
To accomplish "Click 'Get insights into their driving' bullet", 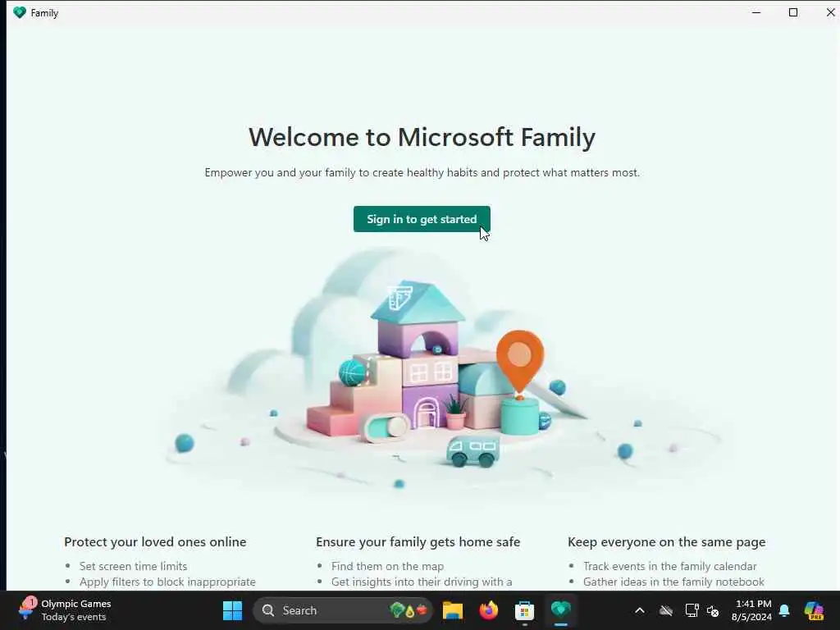I will [x=422, y=582].
